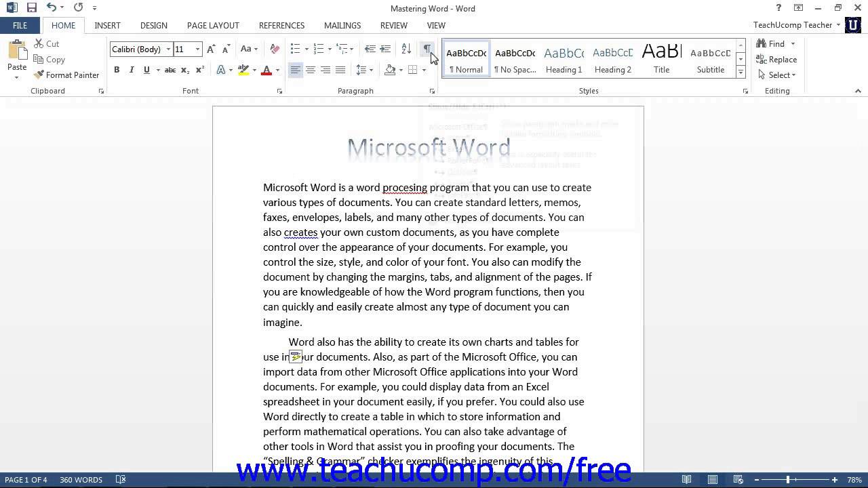Click the Cut scissors icon

[38, 43]
